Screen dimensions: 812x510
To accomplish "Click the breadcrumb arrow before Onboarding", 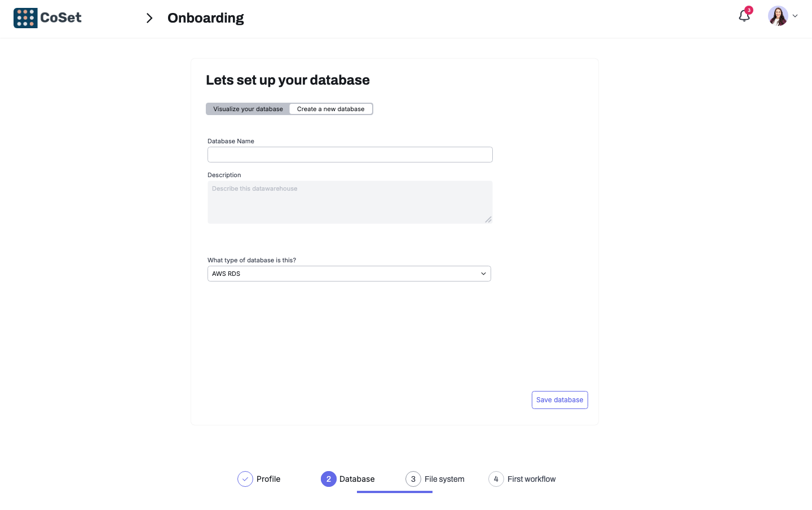I will point(149,18).
